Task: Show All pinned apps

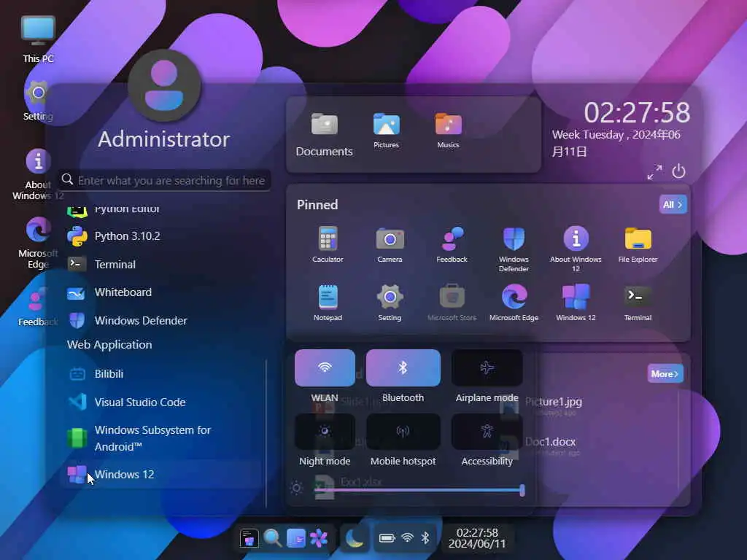Action: click(673, 204)
